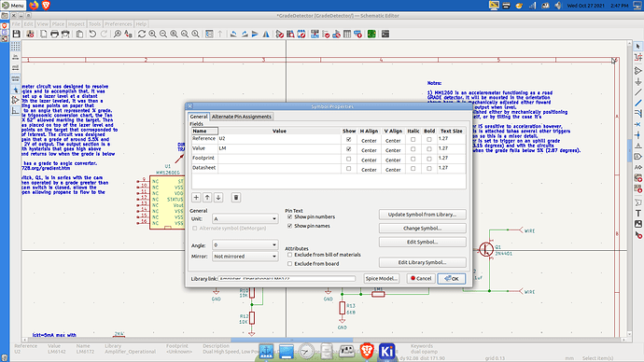Open the scripting console toolbar icon
The image size is (644, 362).
tap(385, 35)
